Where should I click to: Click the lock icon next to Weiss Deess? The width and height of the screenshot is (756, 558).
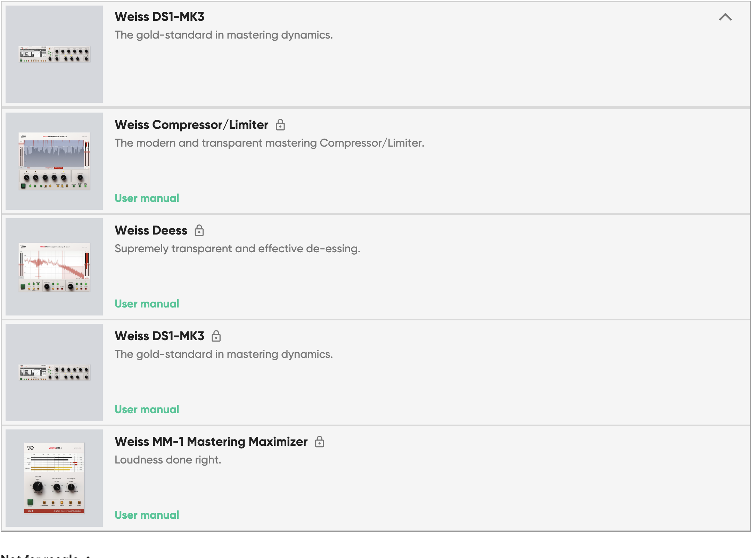pos(199,230)
